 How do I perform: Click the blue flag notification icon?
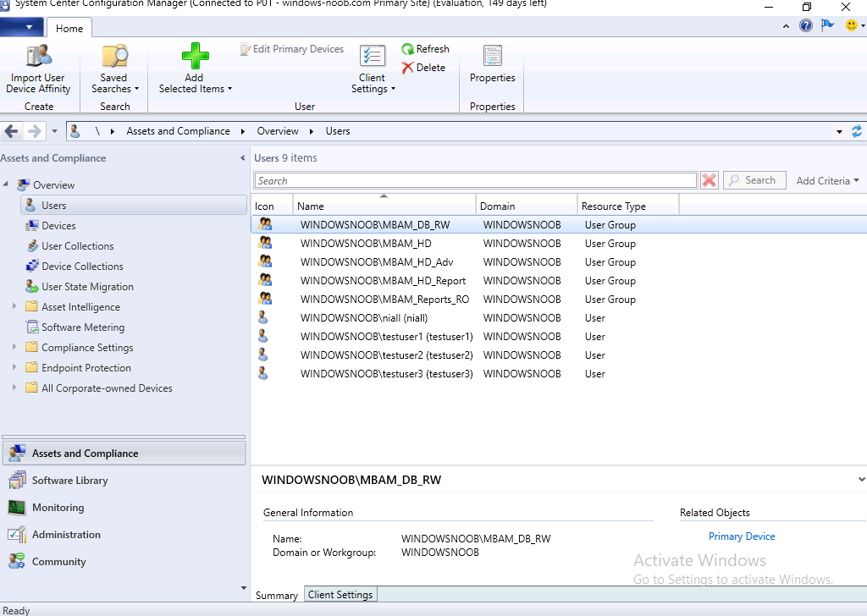click(828, 25)
